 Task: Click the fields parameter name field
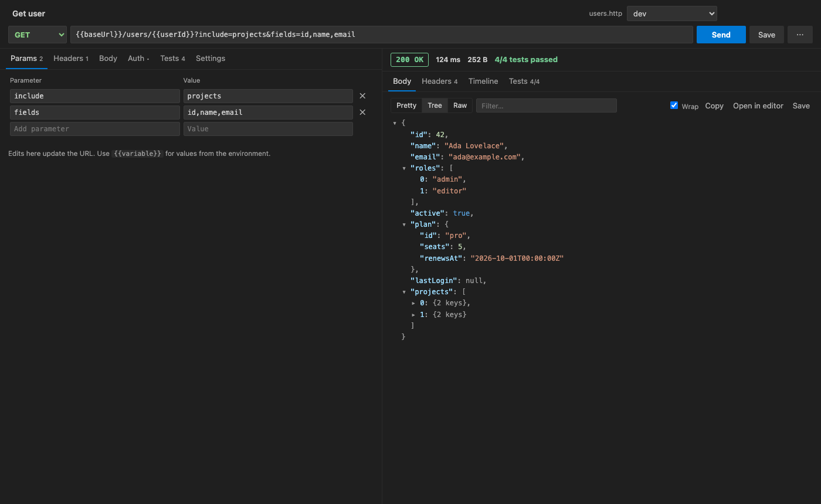(95, 113)
